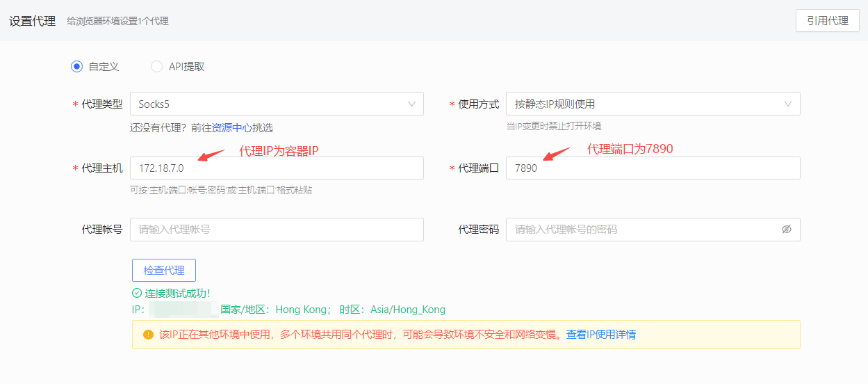This screenshot has height=384, width=868.
Task: Click the 代理端口 field with 7890
Action: pos(652,168)
